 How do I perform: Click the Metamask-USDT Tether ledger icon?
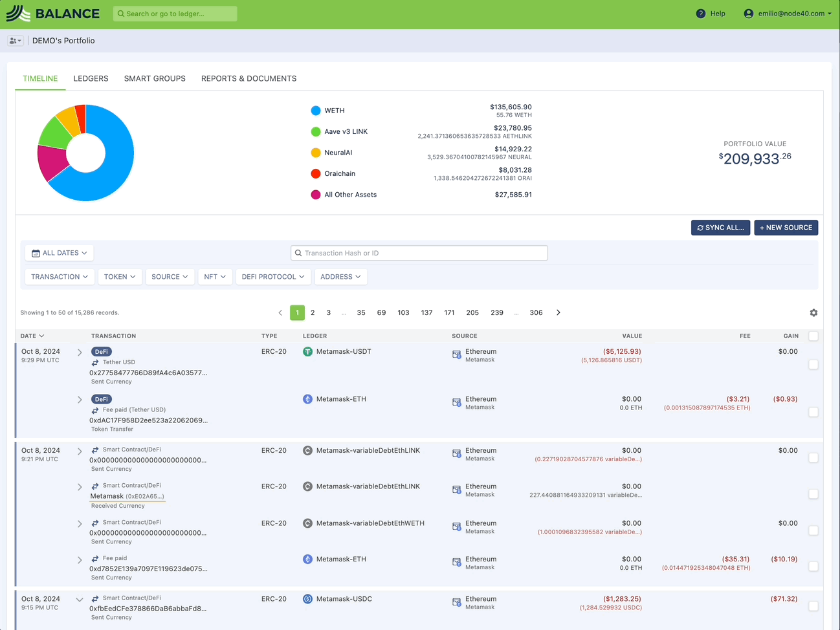308,352
